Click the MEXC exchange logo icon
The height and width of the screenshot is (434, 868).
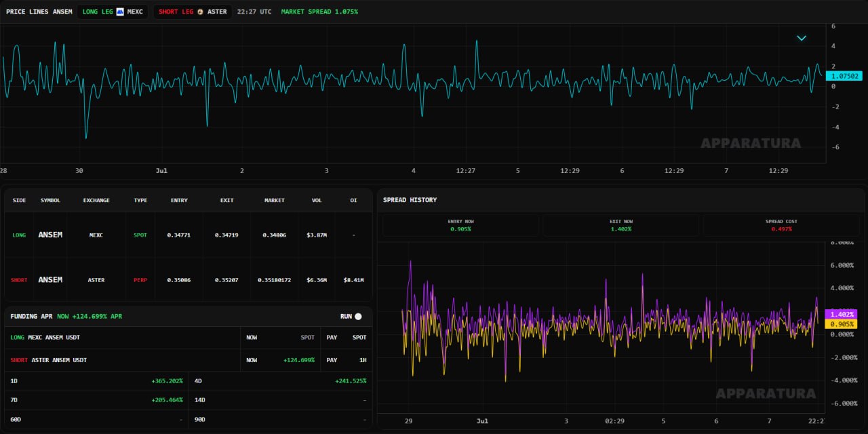120,12
